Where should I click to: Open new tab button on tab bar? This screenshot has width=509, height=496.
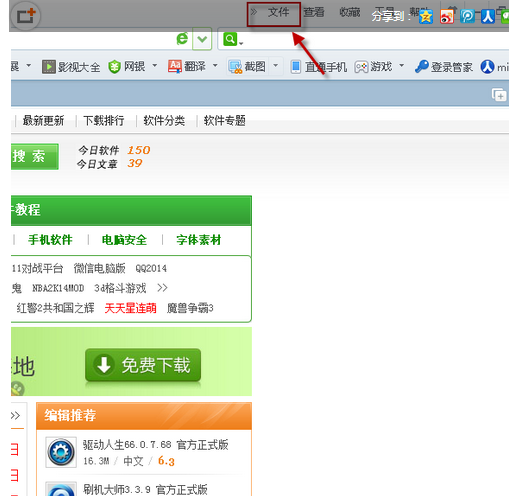coord(499,95)
